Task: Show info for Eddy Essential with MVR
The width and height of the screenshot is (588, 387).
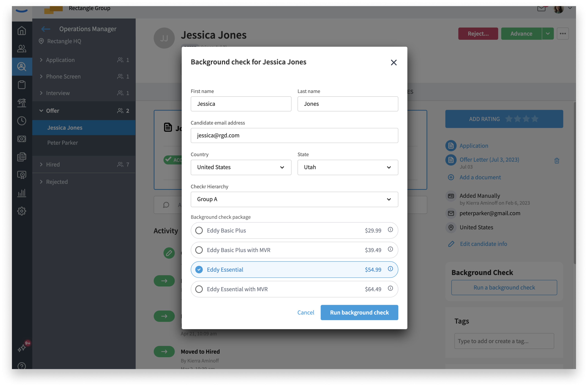Action: (x=390, y=288)
